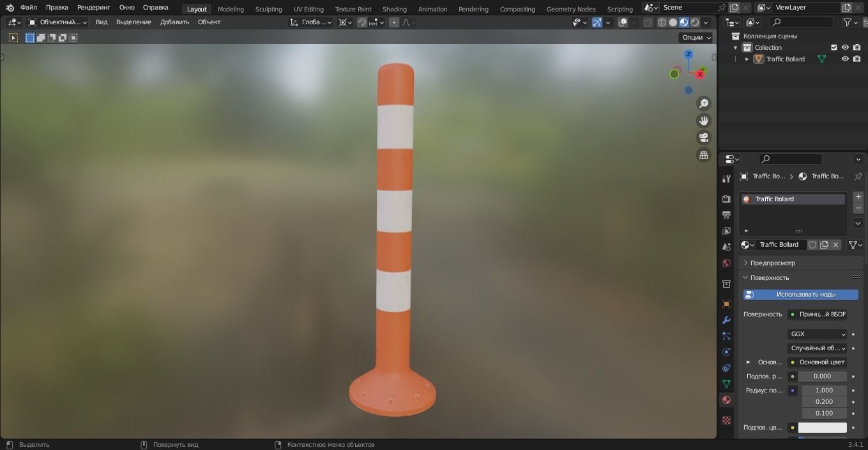This screenshot has width=868, height=450.
Task: Switch to rendered viewport shading
Action: click(695, 22)
